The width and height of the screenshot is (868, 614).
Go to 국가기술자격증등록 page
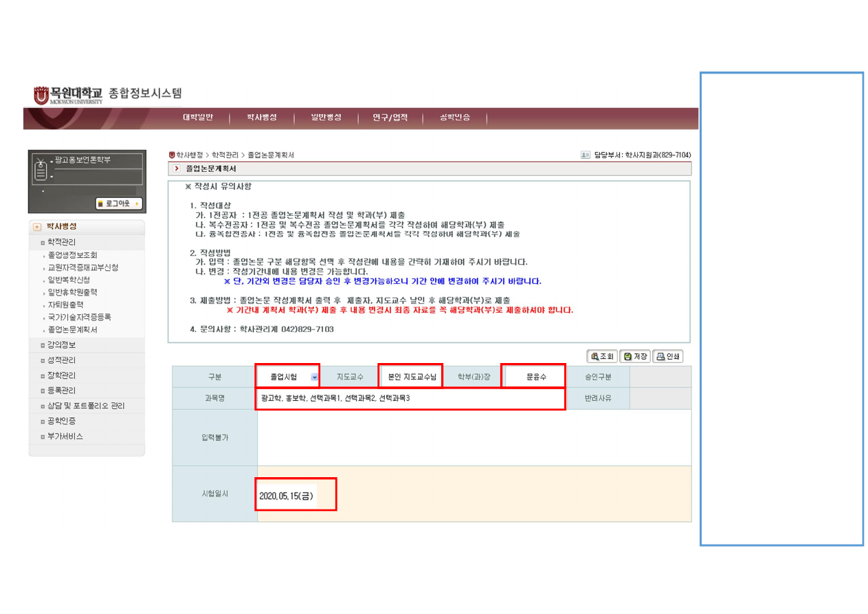tap(79, 317)
